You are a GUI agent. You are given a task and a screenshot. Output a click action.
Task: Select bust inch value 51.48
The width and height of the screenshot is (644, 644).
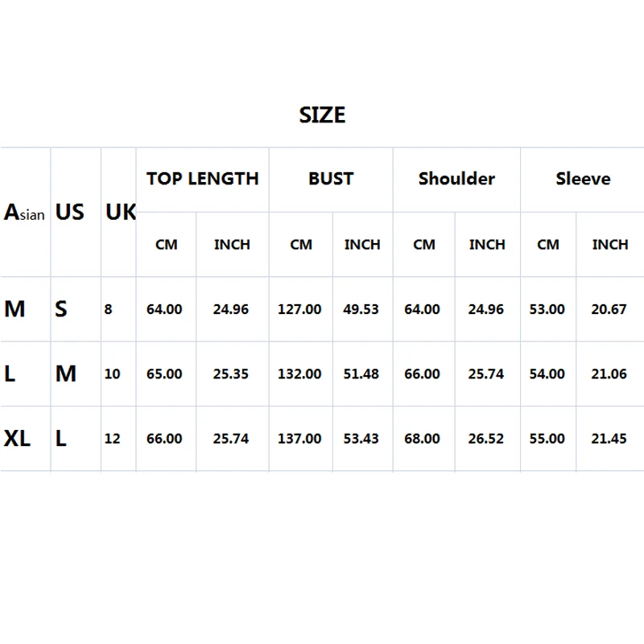tap(361, 374)
